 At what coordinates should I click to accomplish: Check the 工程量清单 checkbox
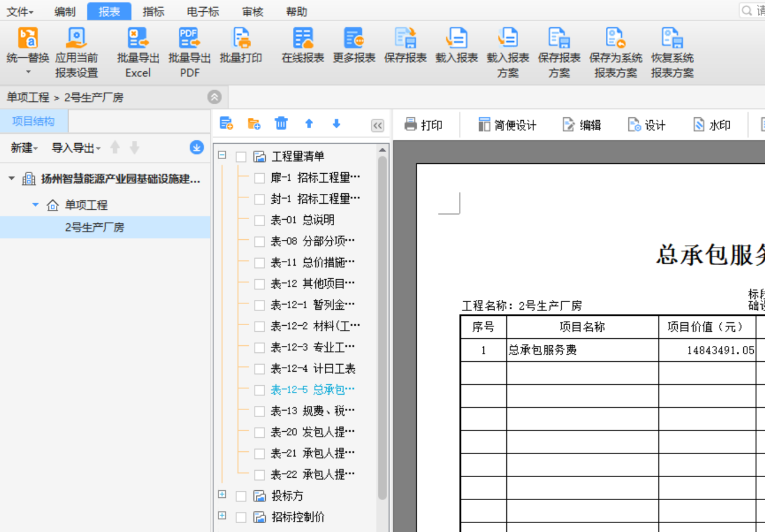click(x=241, y=157)
